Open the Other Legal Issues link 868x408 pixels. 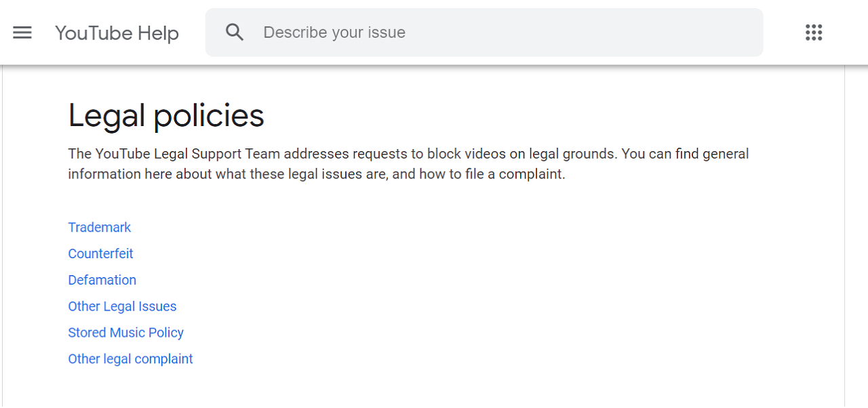(122, 307)
